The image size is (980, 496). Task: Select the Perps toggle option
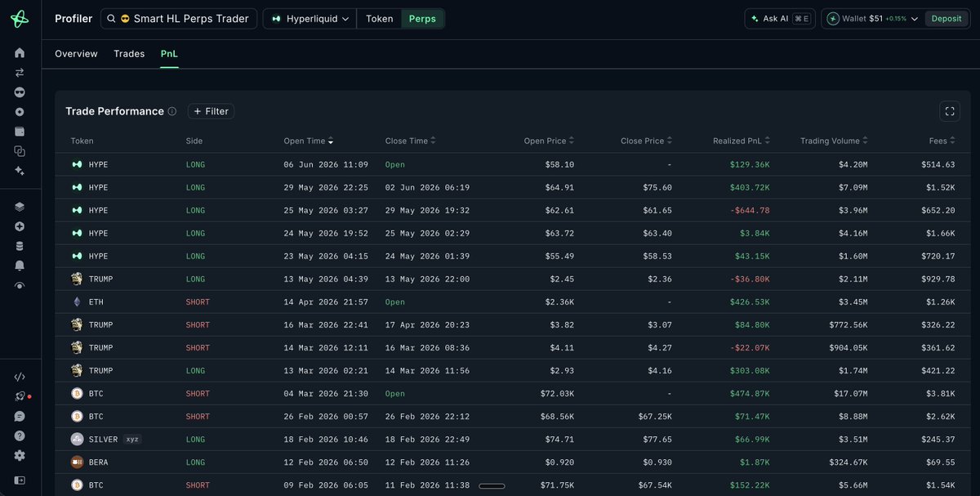tap(422, 19)
